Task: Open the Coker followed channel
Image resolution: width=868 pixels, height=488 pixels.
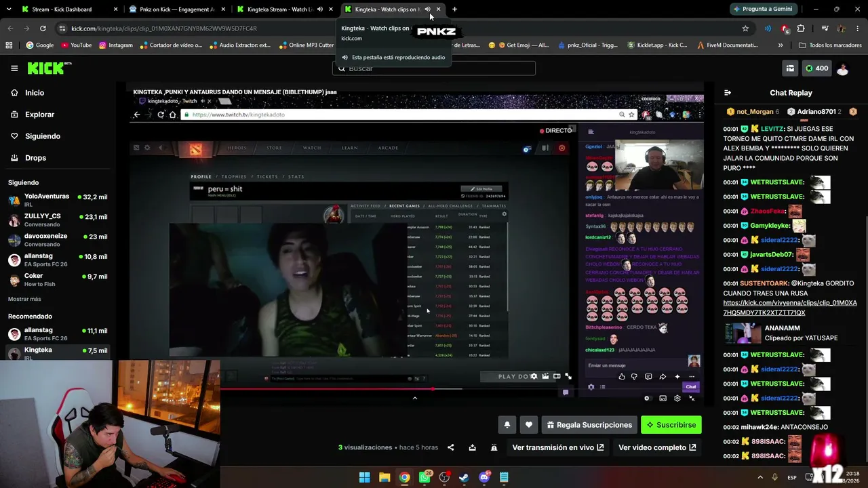Action: pos(58,280)
